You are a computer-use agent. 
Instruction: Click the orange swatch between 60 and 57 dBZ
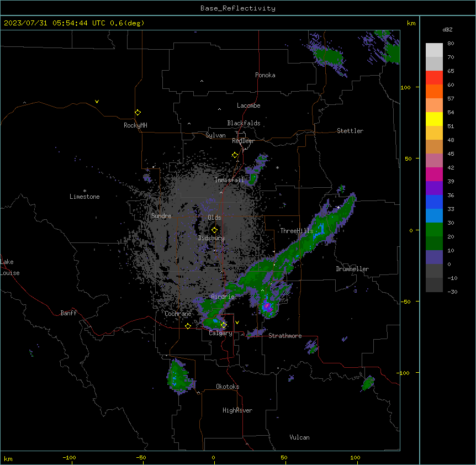pyautogui.click(x=434, y=91)
